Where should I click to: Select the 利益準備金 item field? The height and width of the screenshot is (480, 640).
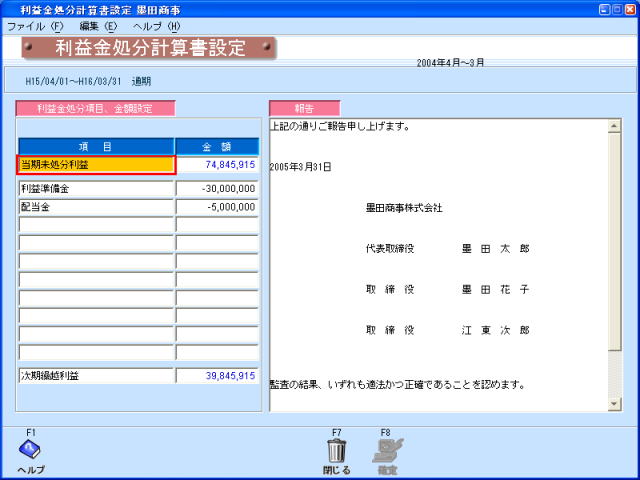pyautogui.click(x=96, y=189)
